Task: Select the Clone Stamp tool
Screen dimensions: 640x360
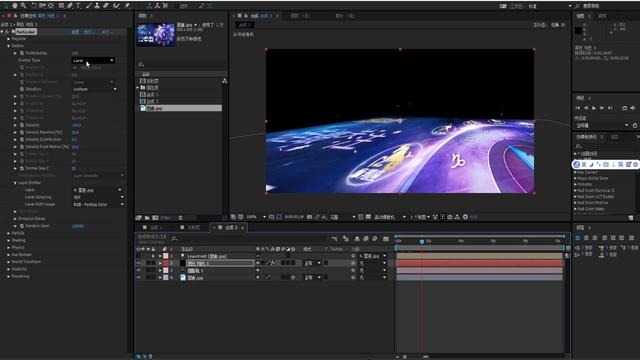Action: pyautogui.click(x=97, y=6)
